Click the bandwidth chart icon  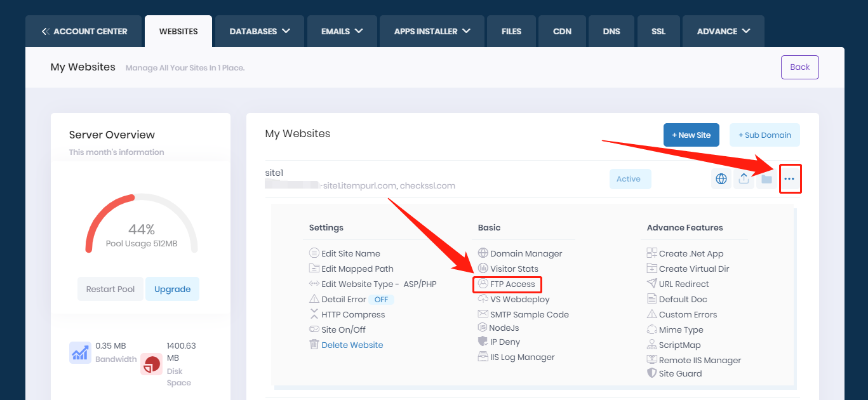tap(80, 352)
